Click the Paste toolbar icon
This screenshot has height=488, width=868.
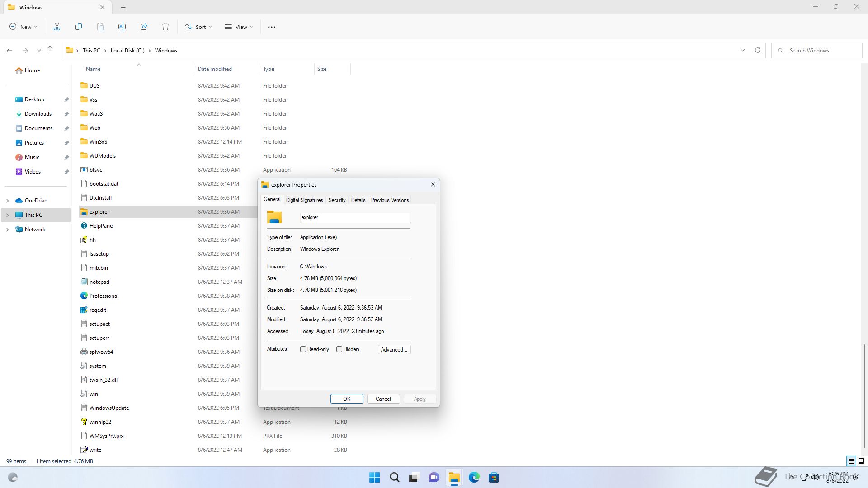coord(100,27)
